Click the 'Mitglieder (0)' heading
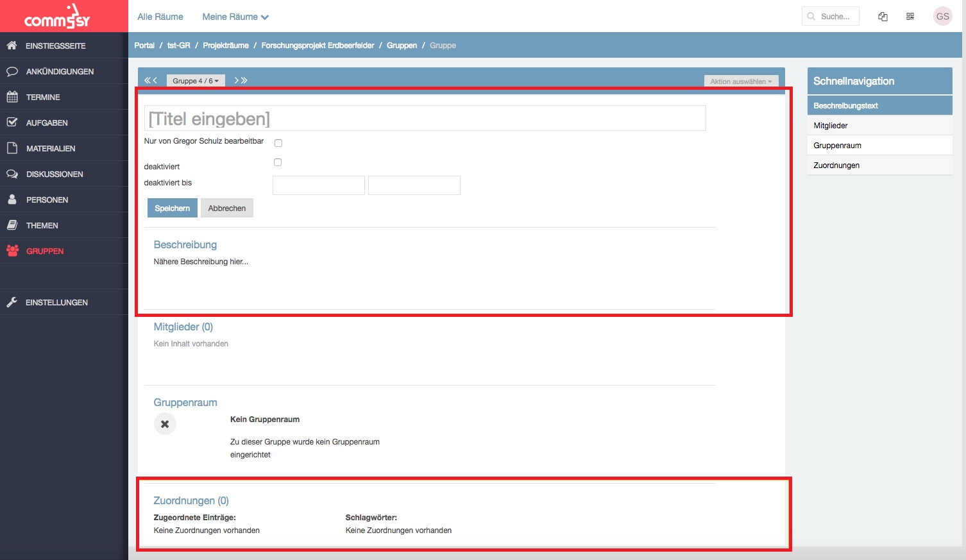Image resolution: width=966 pixels, height=560 pixels. point(183,327)
